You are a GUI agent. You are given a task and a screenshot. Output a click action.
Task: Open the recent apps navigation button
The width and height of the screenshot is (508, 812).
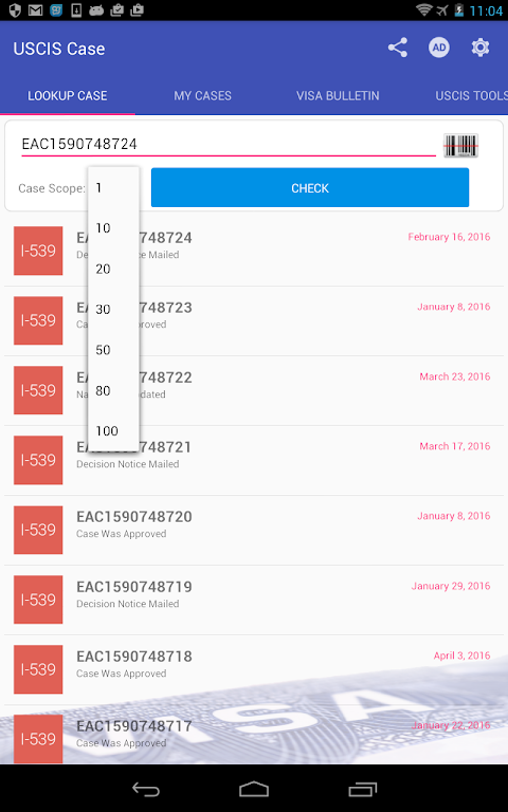[x=362, y=789]
